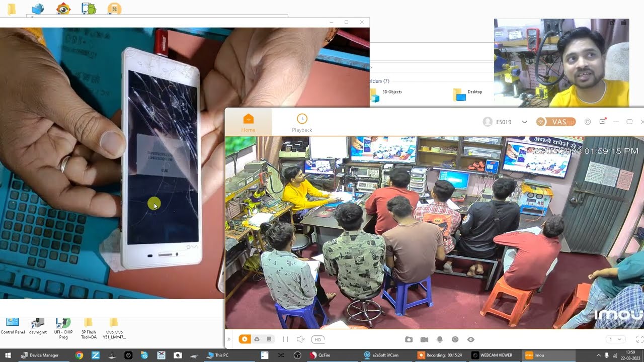Select the cloud recording mode icon
Screen dimensions: 644x362
point(257,339)
